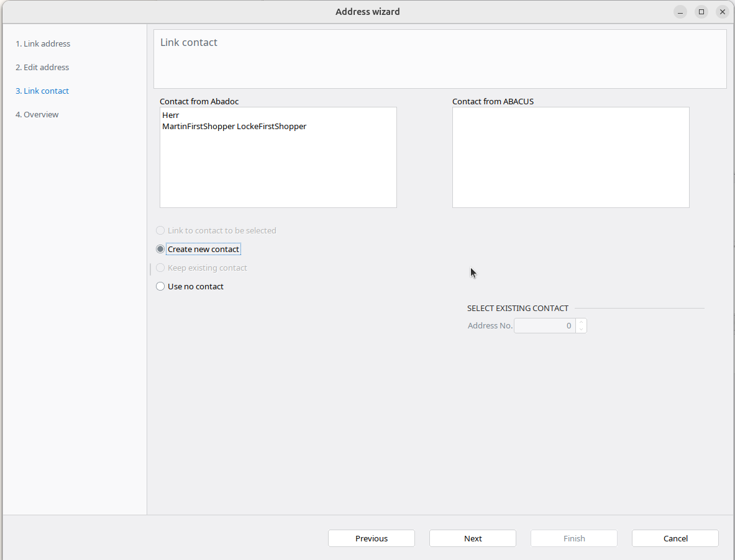
Task: Close the Address wizard window
Action: click(x=722, y=12)
